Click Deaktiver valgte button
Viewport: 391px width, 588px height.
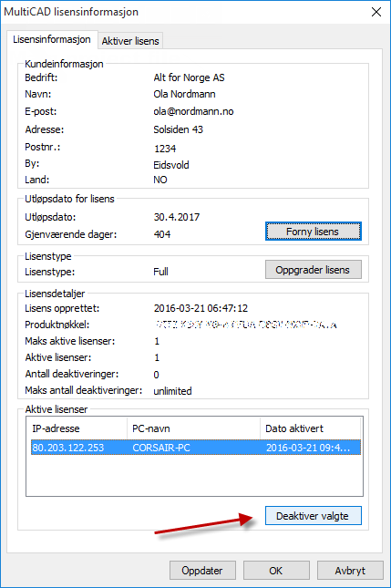[313, 516]
